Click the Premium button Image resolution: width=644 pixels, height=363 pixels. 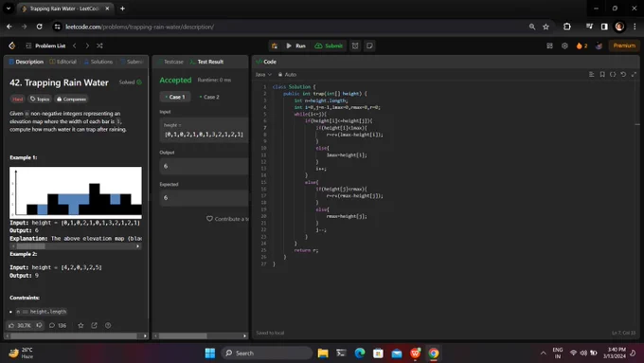[x=624, y=45]
